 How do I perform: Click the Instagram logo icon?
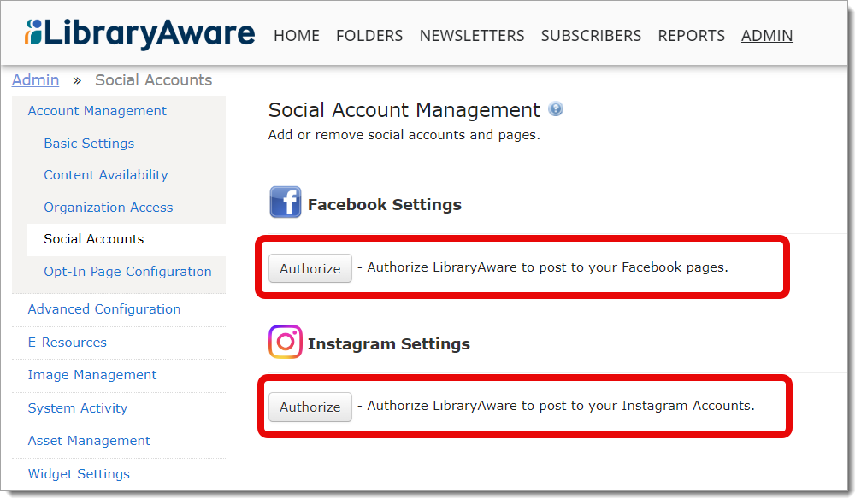(x=285, y=342)
